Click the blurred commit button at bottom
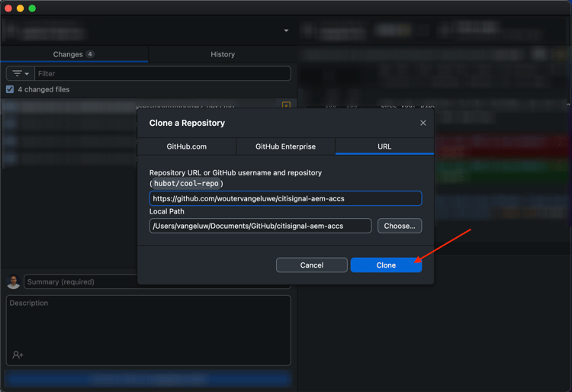The height and width of the screenshot is (392, 572). 149,379
